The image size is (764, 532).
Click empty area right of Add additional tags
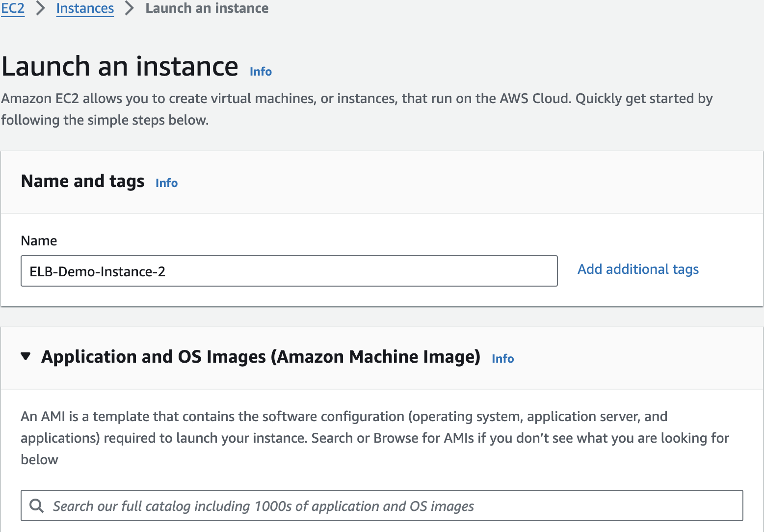coord(731,269)
